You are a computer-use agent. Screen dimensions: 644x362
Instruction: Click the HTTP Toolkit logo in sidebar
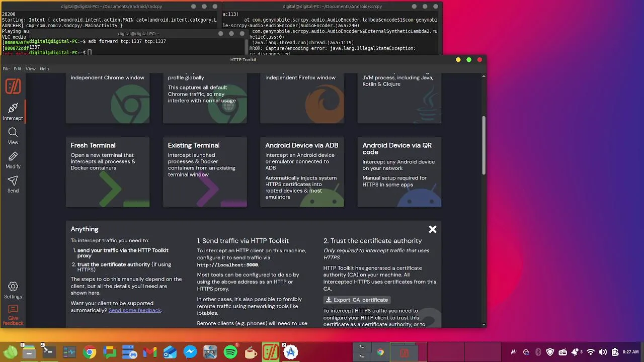(x=13, y=86)
